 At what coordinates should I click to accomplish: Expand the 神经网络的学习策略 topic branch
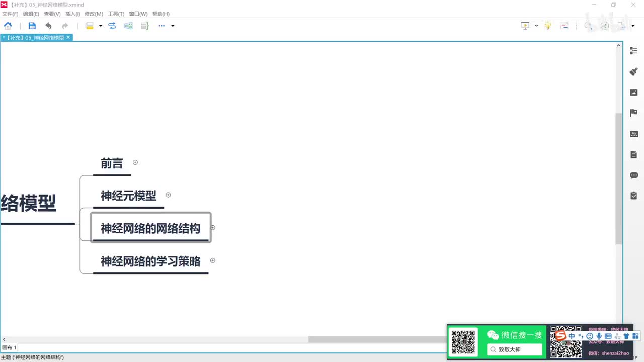click(x=213, y=260)
